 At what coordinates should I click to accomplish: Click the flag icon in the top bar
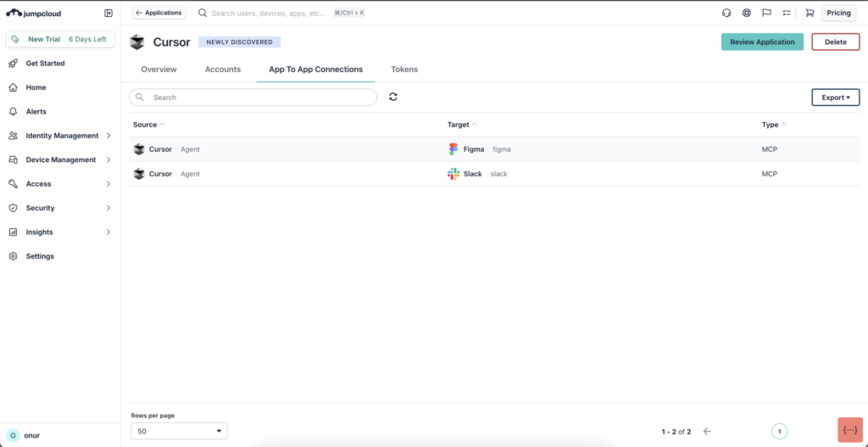(766, 13)
